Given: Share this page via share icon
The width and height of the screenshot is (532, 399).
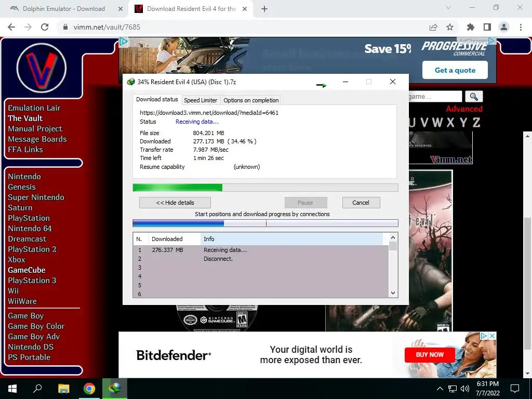Looking at the screenshot, I should pos(433,27).
